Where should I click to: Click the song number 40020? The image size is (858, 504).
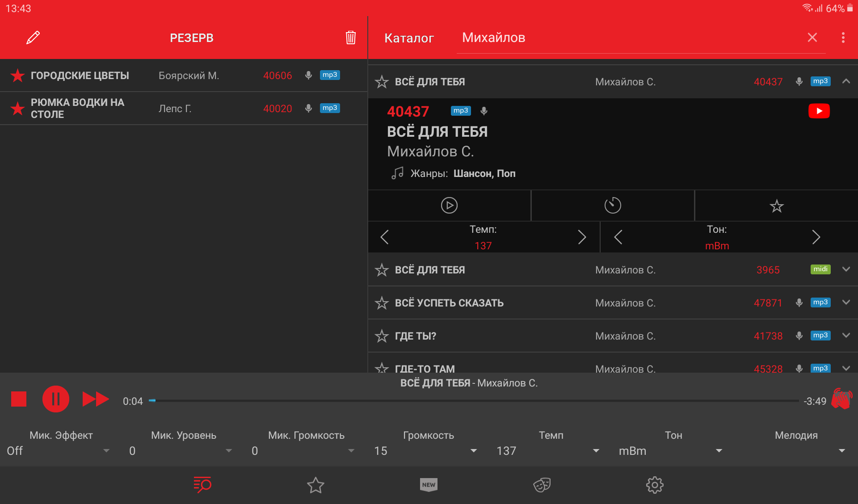click(278, 109)
